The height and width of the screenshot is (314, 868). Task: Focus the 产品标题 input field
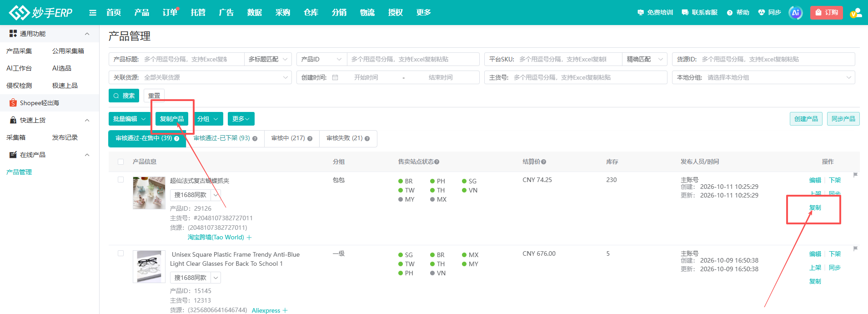[x=176, y=59]
